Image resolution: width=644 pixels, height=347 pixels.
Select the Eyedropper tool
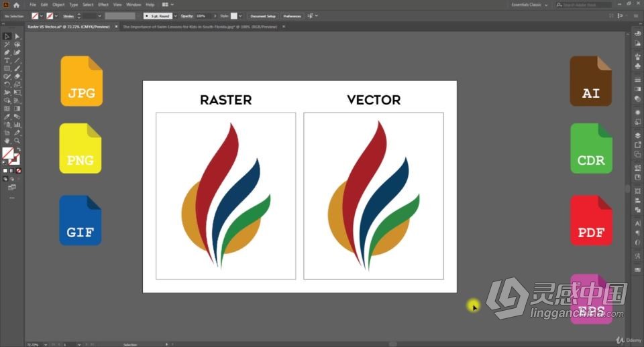point(7,117)
